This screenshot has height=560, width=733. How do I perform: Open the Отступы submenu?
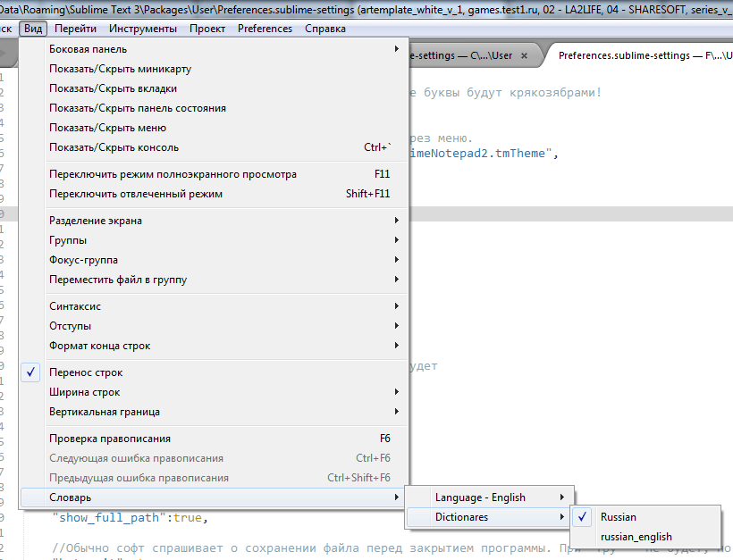click(70, 326)
